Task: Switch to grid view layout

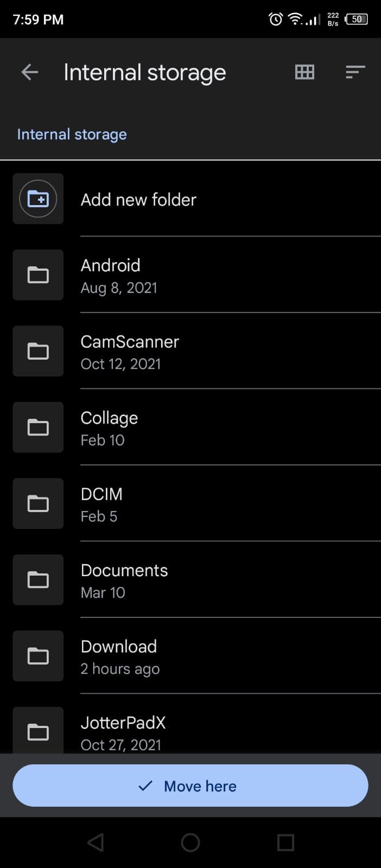Action: pos(304,72)
